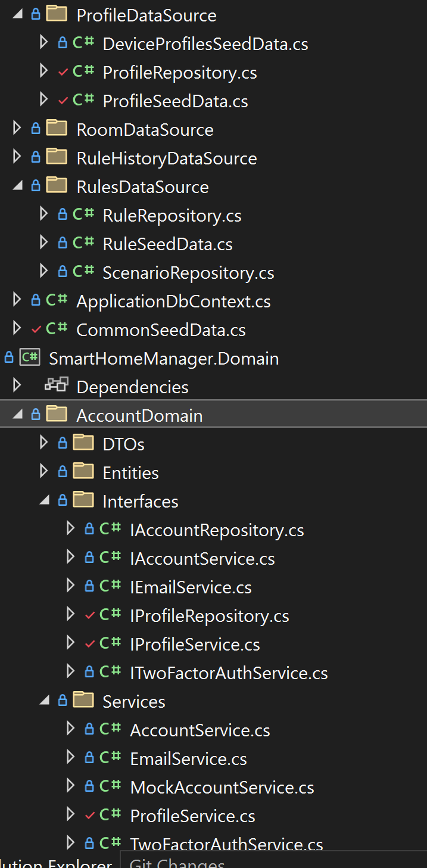Collapse the ProfileDataSource folder
This screenshot has height=868, width=427.
[x=17, y=14]
